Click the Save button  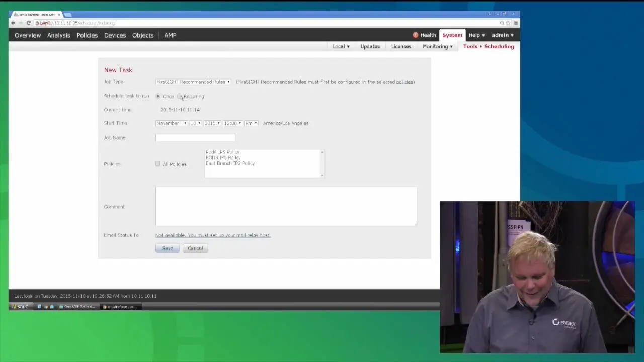coord(167,248)
